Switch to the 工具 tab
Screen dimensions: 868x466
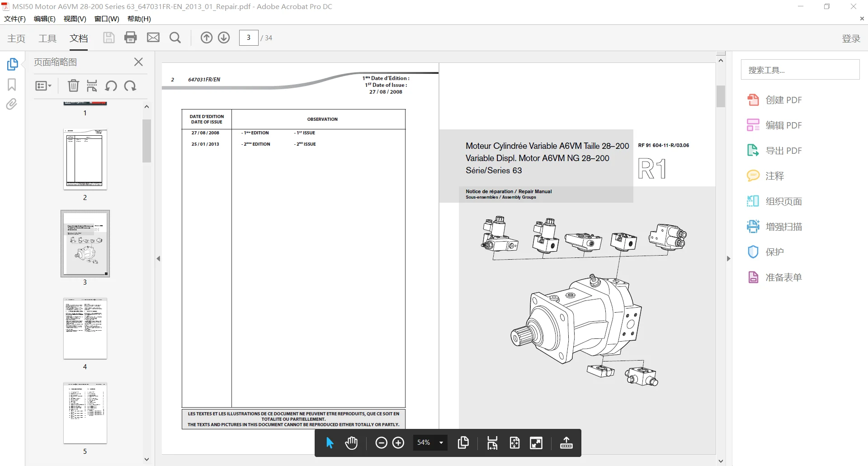coord(47,38)
